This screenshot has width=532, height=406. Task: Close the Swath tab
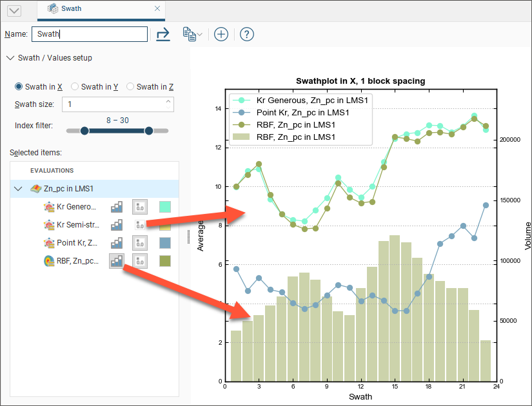(157, 9)
